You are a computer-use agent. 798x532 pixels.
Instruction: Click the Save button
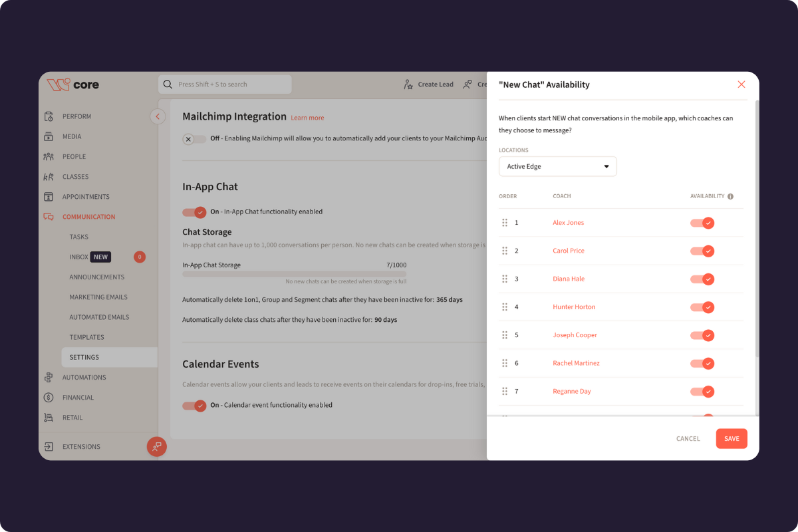click(731, 439)
